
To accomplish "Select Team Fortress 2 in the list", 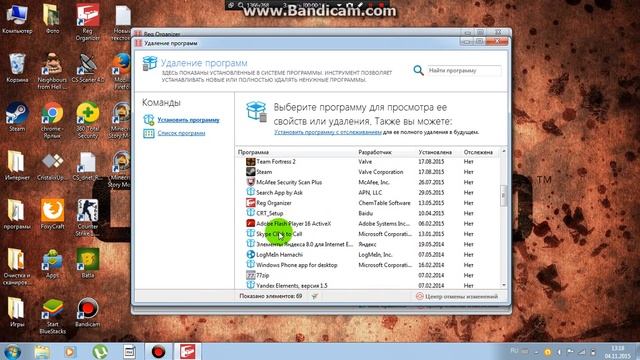I will [x=368, y=162].
